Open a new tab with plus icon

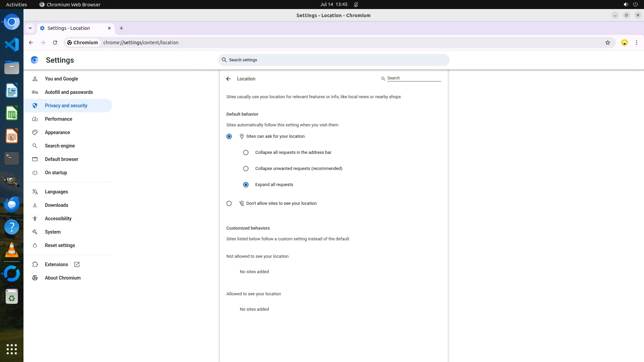coord(121,28)
